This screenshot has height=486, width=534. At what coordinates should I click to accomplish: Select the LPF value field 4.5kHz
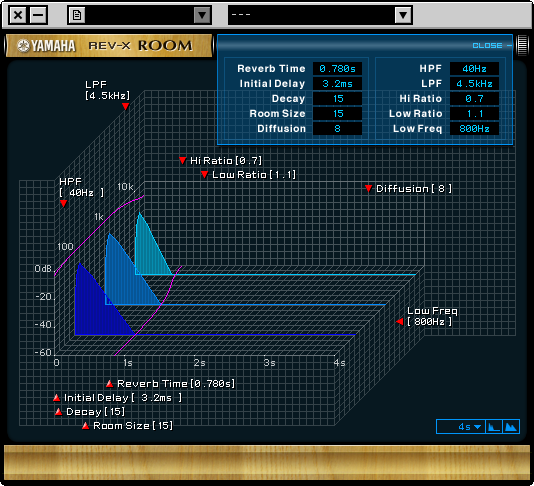point(474,84)
